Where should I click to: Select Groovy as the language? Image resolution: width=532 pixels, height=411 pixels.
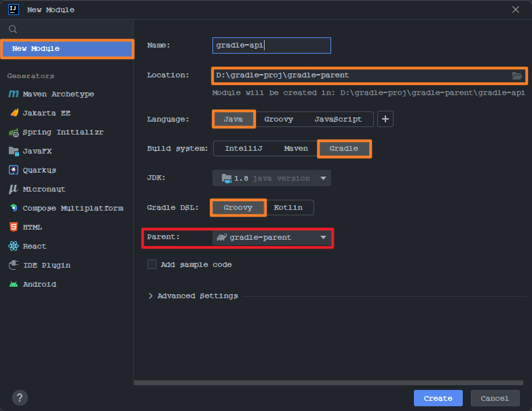pyautogui.click(x=278, y=120)
